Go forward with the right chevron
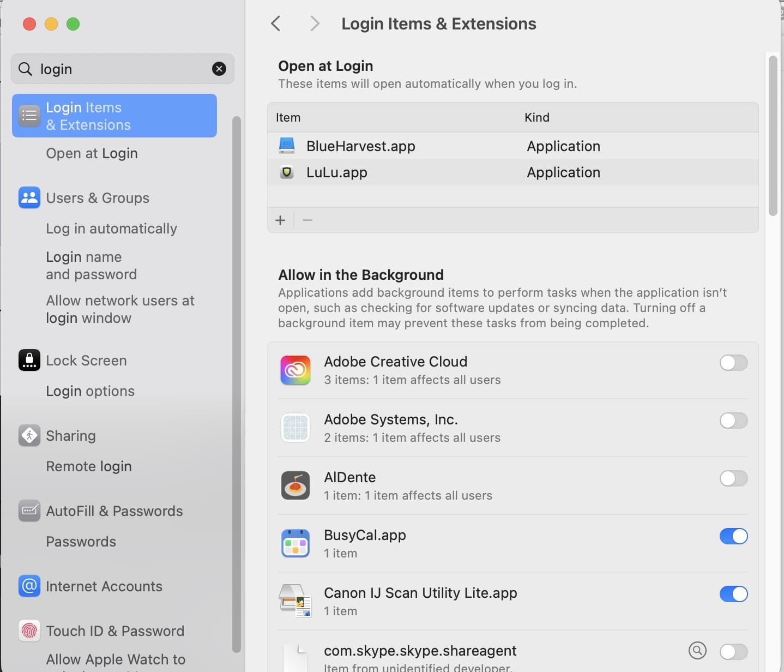 pos(315,23)
